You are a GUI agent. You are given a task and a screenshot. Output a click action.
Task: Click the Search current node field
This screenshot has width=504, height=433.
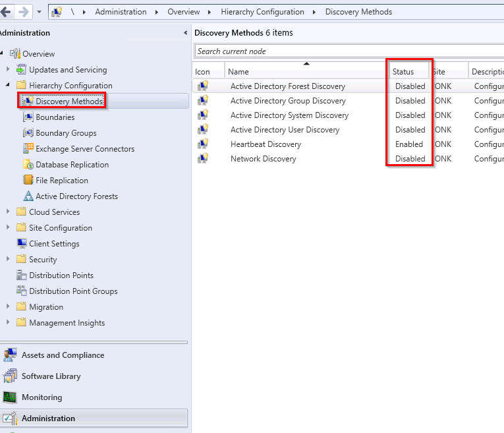point(349,51)
